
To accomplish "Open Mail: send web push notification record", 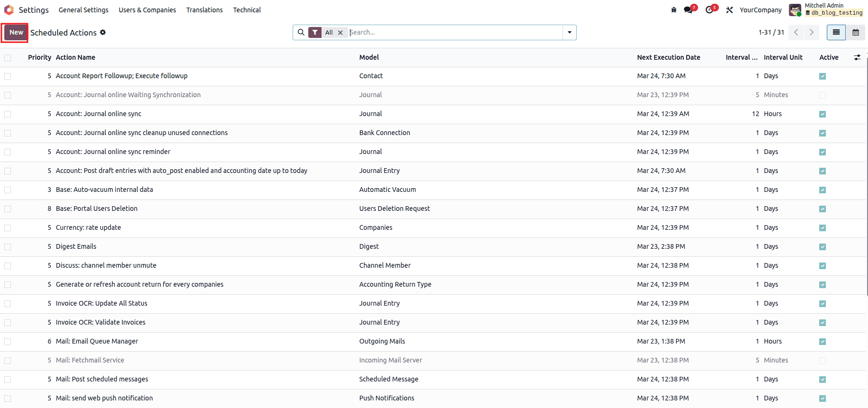I will coord(104,398).
